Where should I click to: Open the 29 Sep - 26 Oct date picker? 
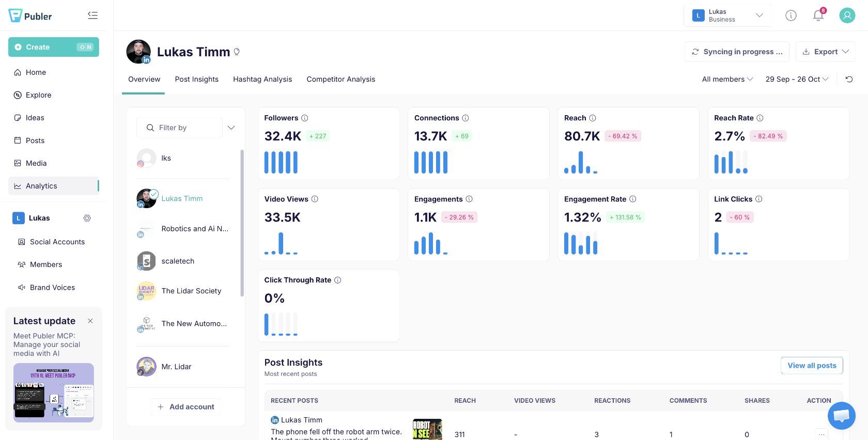point(797,79)
